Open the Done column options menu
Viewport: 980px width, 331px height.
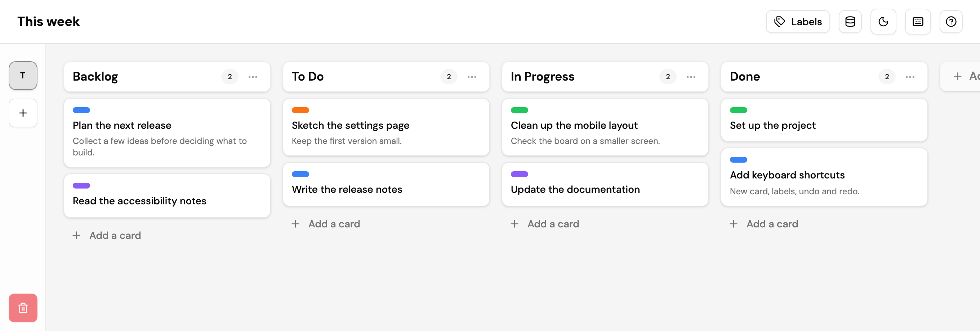(910, 77)
